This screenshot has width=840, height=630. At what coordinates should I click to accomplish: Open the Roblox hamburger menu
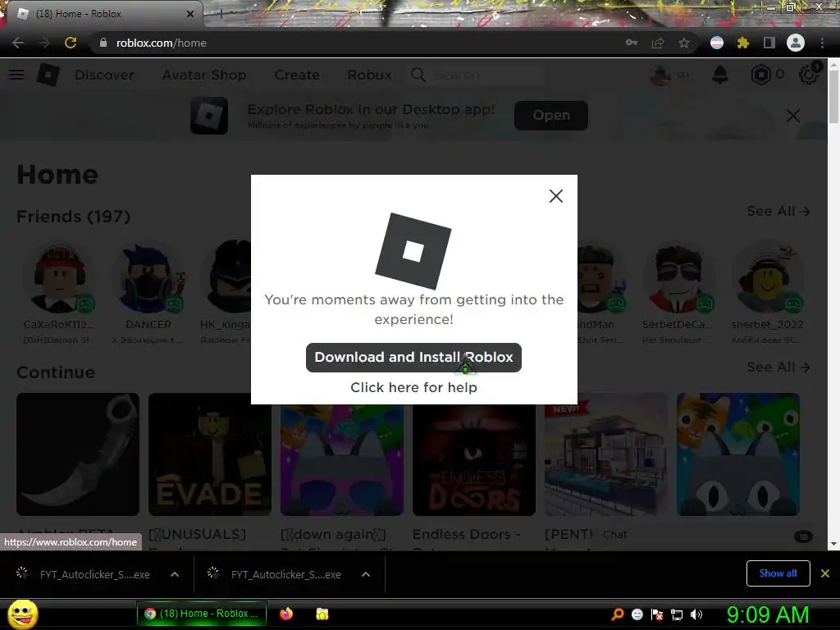pyautogui.click(x=16, y=75)
